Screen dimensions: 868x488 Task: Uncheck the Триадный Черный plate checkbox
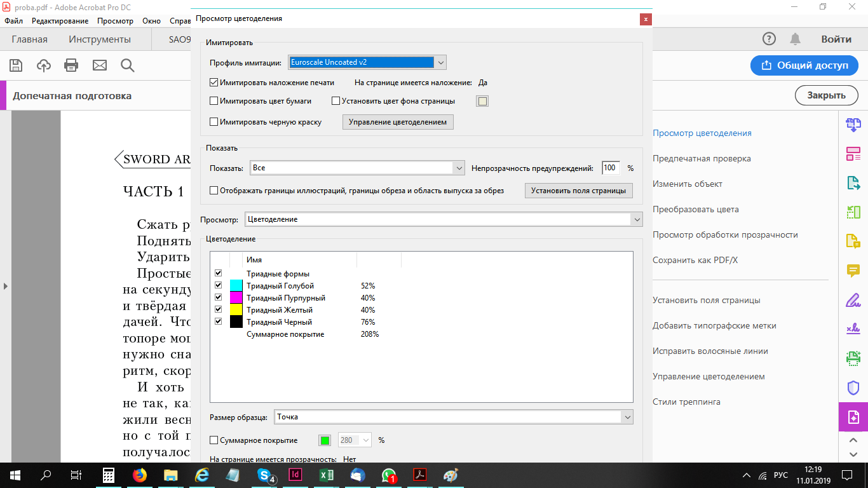(x=219, y=322)
